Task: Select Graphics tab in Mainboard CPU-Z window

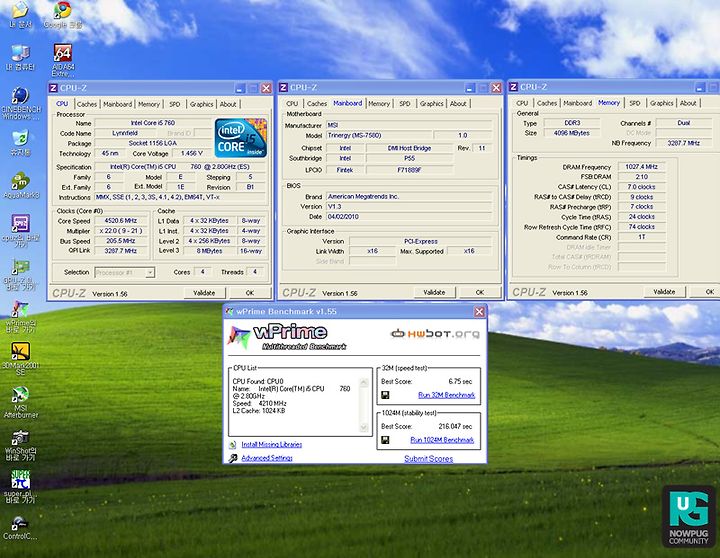Action: [x=432, y=104]
